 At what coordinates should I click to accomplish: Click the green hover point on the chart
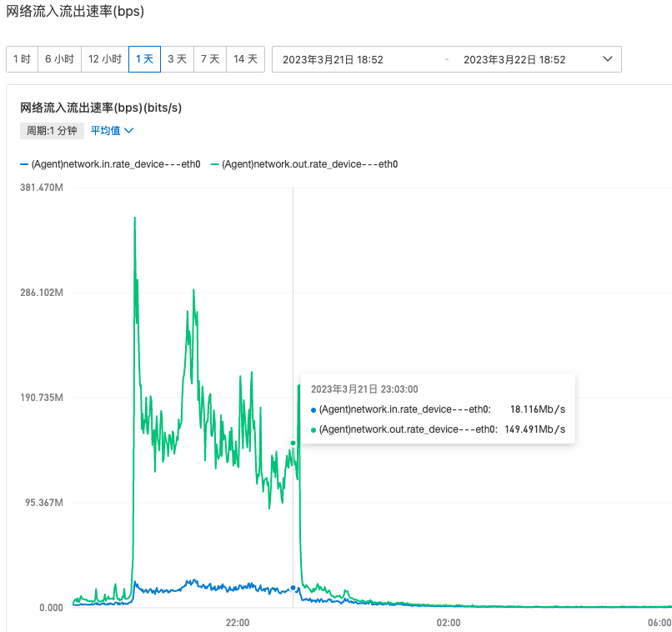293,443
